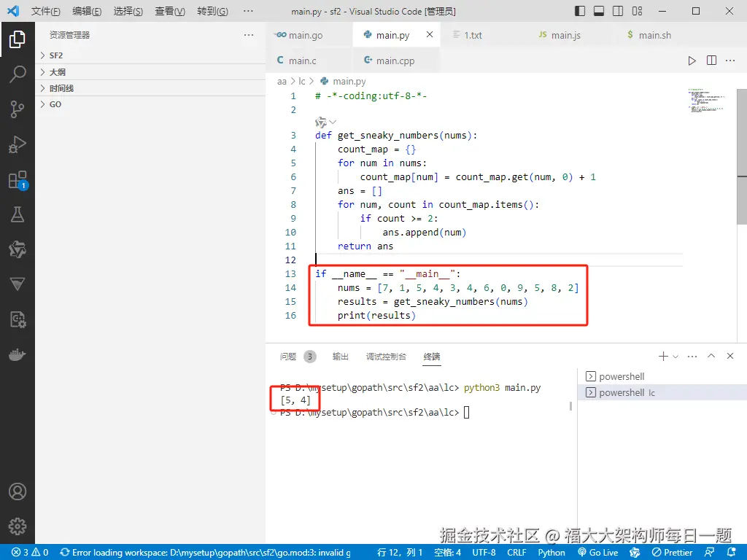Toggle secondary side bar layout icon

(618, 11)
